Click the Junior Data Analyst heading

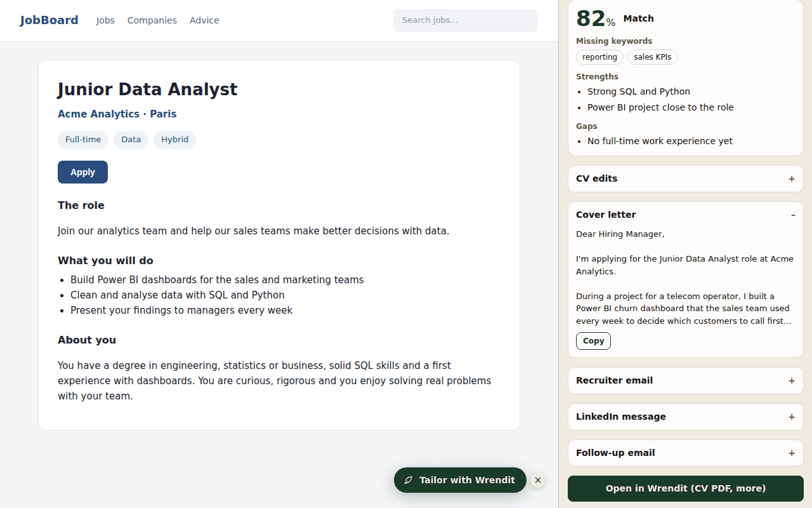pyautogui.click(x=147, y=90)
